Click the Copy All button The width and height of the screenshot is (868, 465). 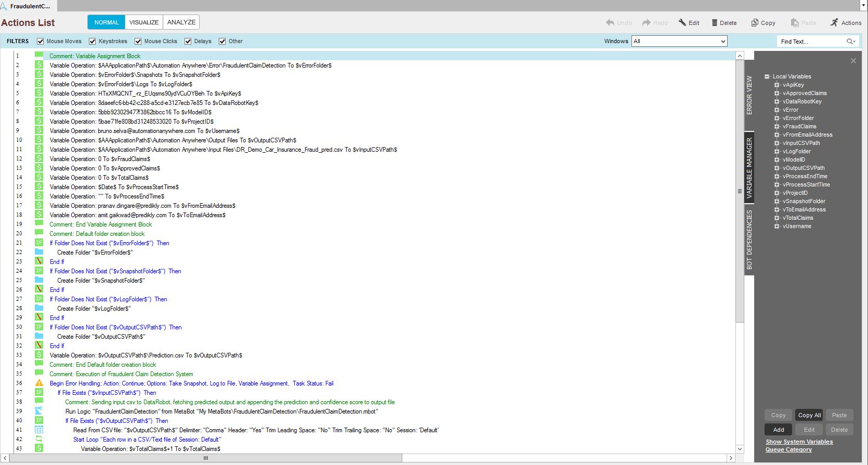[809, 415]
